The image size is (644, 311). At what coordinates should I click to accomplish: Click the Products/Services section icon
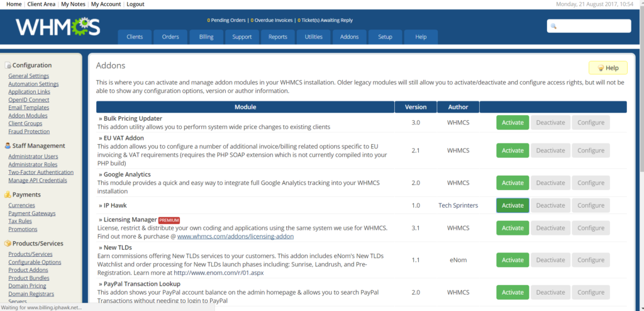[8, 244]
